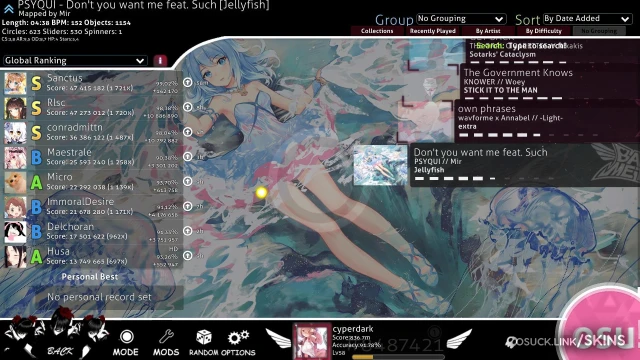The height and width of the screenshot is (360, 640).
Task: Click Jellyfish beatmap thumbnail
Action: 380,165
